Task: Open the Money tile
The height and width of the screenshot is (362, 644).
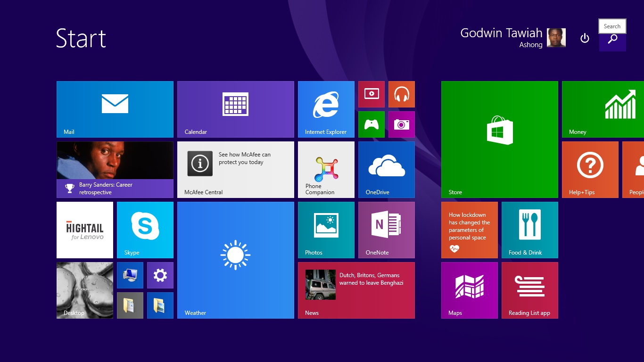Action: [603, 109]
